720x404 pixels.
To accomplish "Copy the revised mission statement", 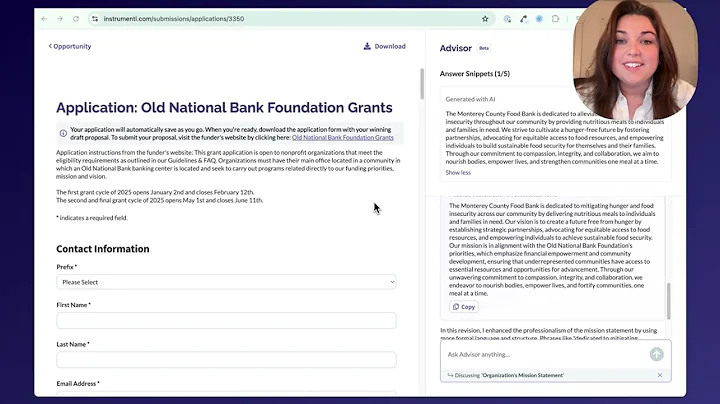I will click(464, 307).
